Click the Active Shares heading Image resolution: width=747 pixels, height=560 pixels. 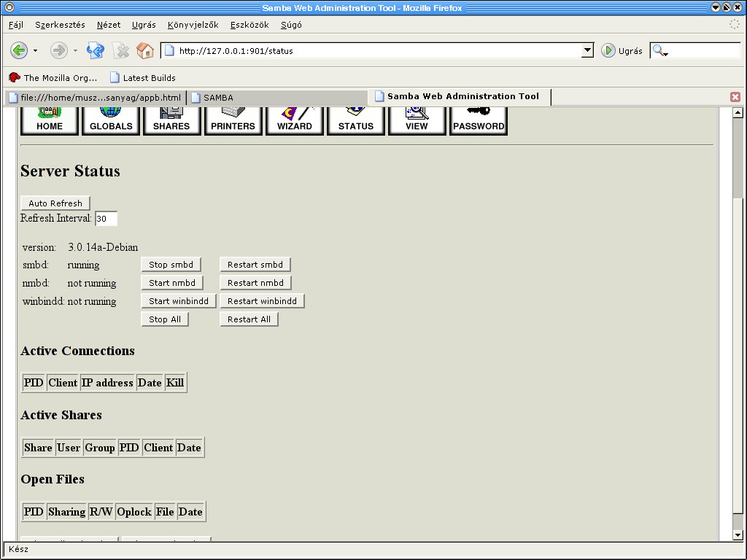(61, 415)
